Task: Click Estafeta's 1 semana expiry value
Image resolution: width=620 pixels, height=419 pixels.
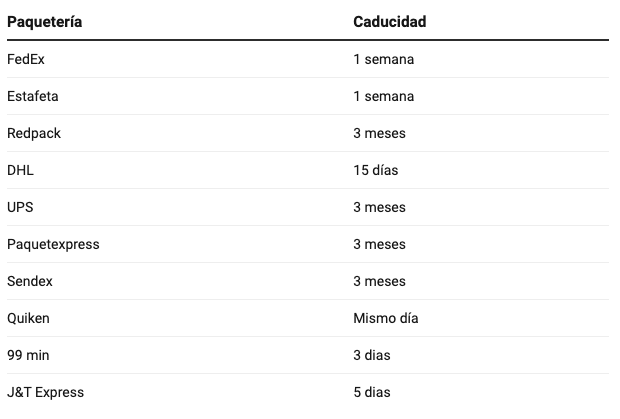Action: [x=384, y=96]
